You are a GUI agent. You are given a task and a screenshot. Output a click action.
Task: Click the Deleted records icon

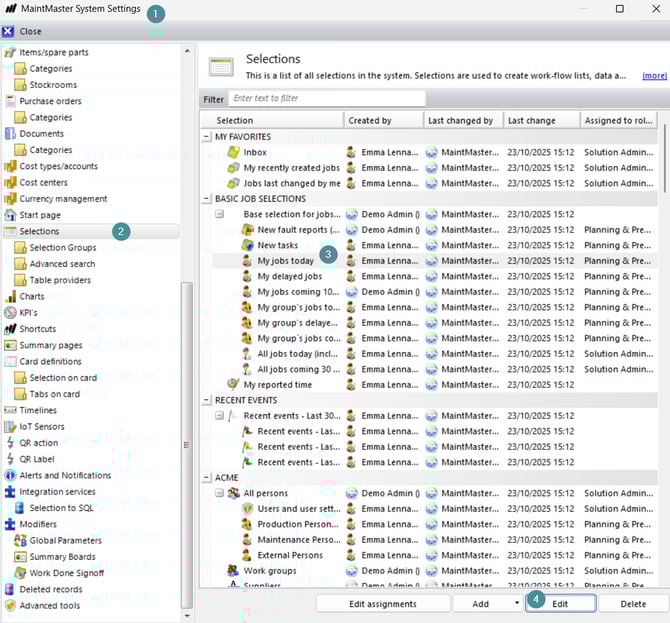coord(11,589)
